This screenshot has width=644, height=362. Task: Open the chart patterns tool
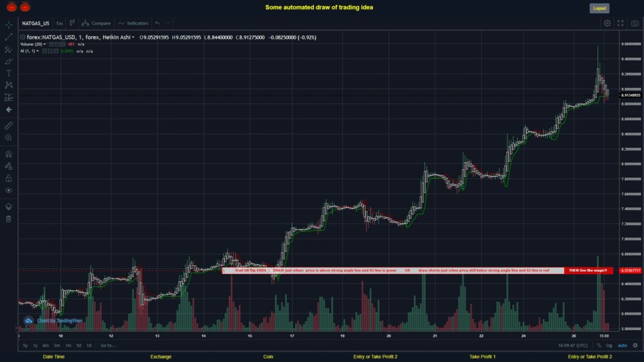(9, 85)
